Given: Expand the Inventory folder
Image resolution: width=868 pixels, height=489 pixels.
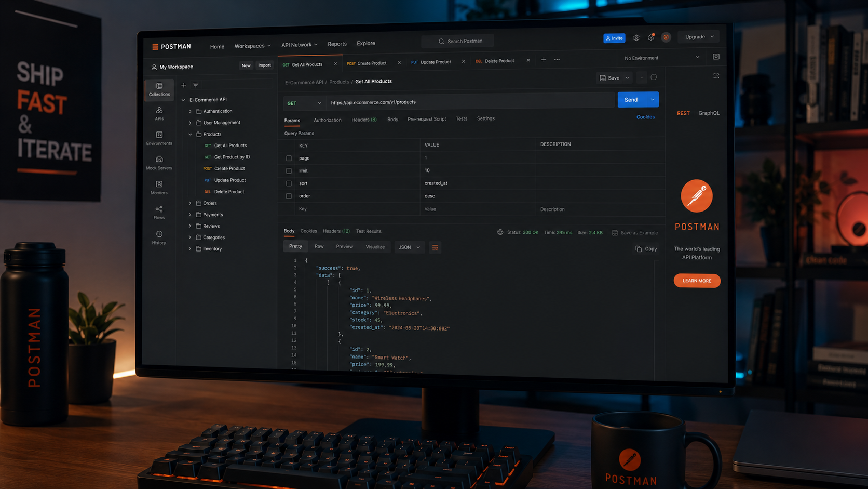Looking at the screenshot, I should [190, 249].
